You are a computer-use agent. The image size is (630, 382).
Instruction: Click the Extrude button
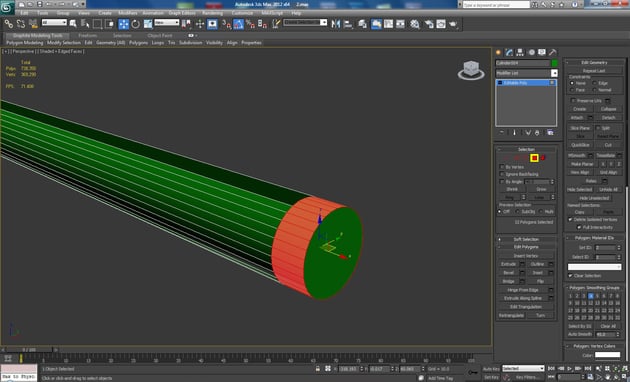[508, 264]
